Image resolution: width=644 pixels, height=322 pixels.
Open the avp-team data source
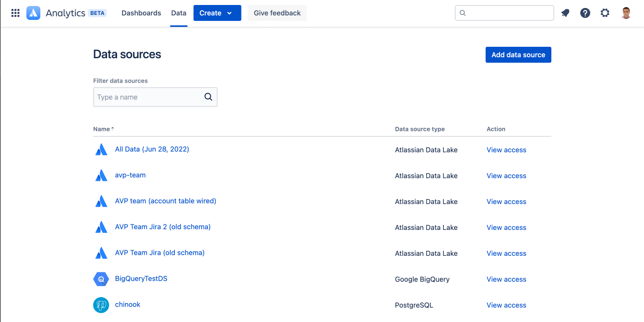130,175
